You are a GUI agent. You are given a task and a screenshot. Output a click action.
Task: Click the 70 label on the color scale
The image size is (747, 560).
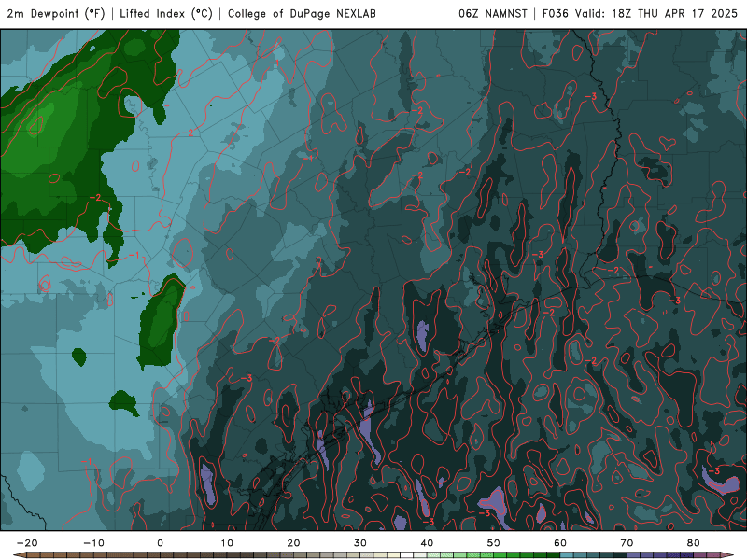click(x=627, y=543)
